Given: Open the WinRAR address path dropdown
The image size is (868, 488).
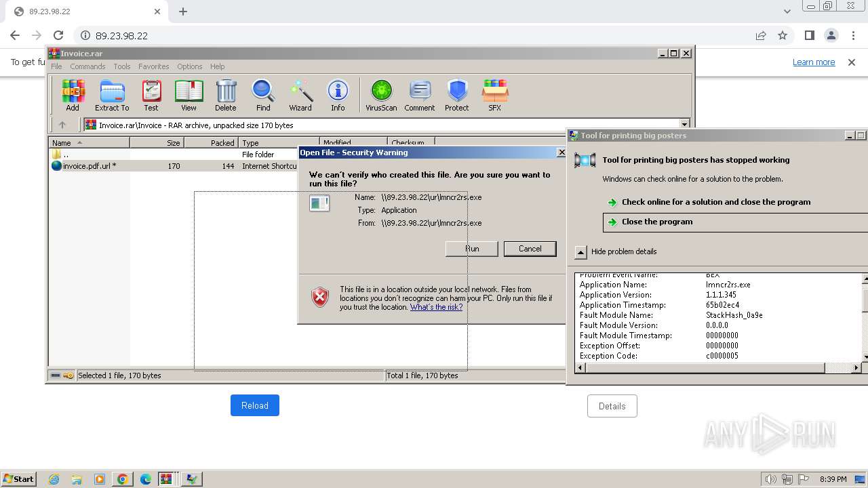Looking at the screenshot, I should pyautogui.click(x=684, y=125).
